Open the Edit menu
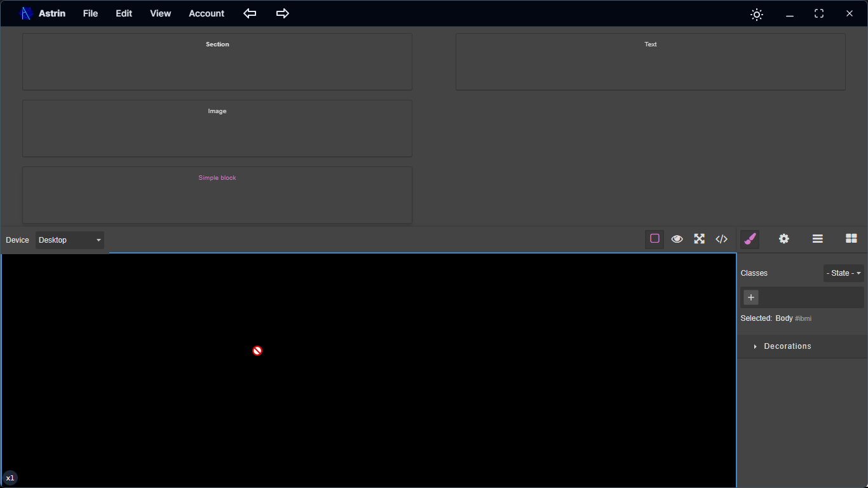The height and width of the screenshot is (488, 868). pos(124,13)
